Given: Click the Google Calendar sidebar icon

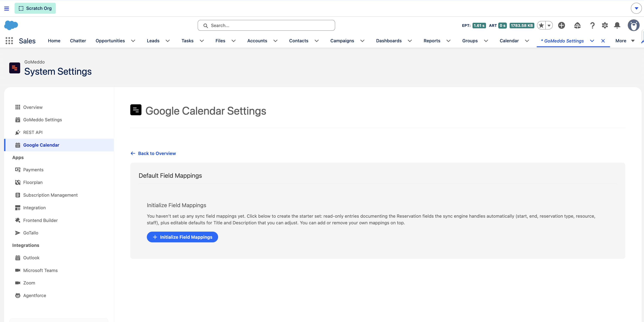Looking at the screenshot, I should (x=18, y=145).
